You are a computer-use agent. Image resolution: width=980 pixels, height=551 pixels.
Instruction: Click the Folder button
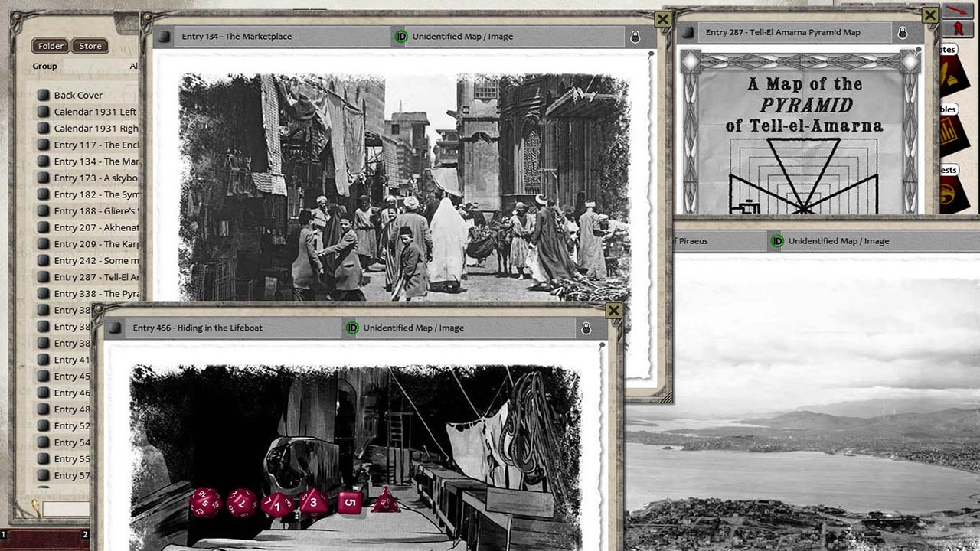coord(49,46)
